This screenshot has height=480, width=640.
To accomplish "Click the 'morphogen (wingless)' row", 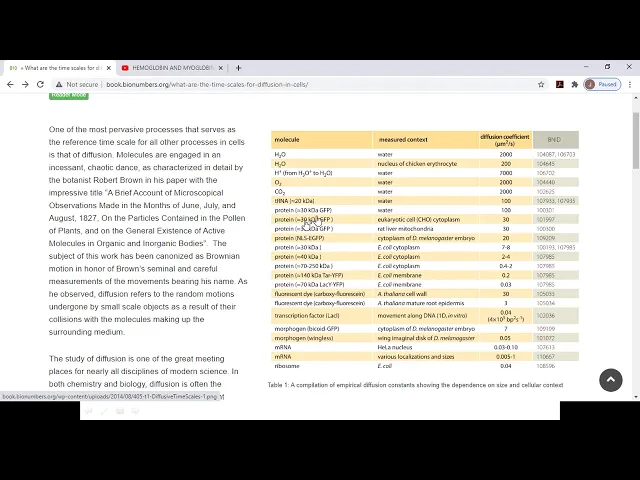I will pyautogui.click(x=424, y=338).
